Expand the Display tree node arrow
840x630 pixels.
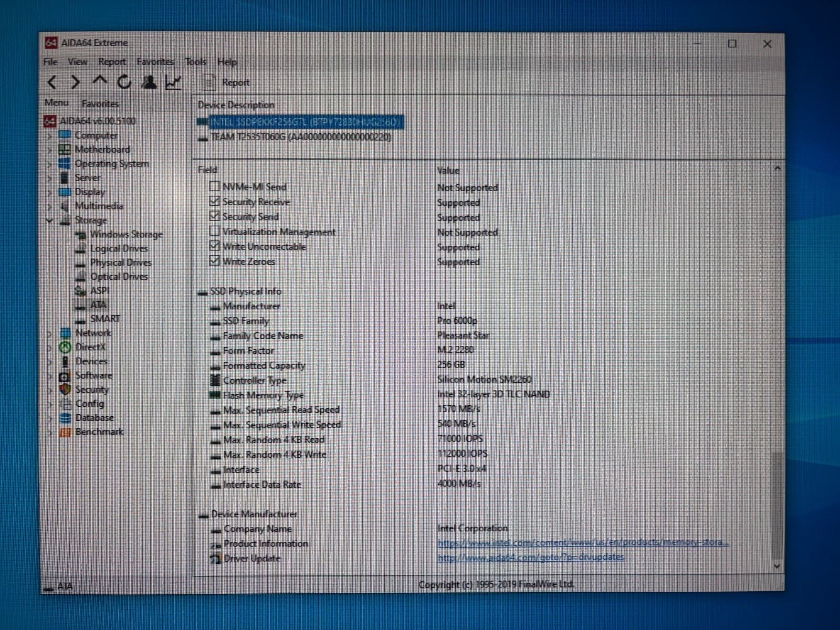click(50, 193)
